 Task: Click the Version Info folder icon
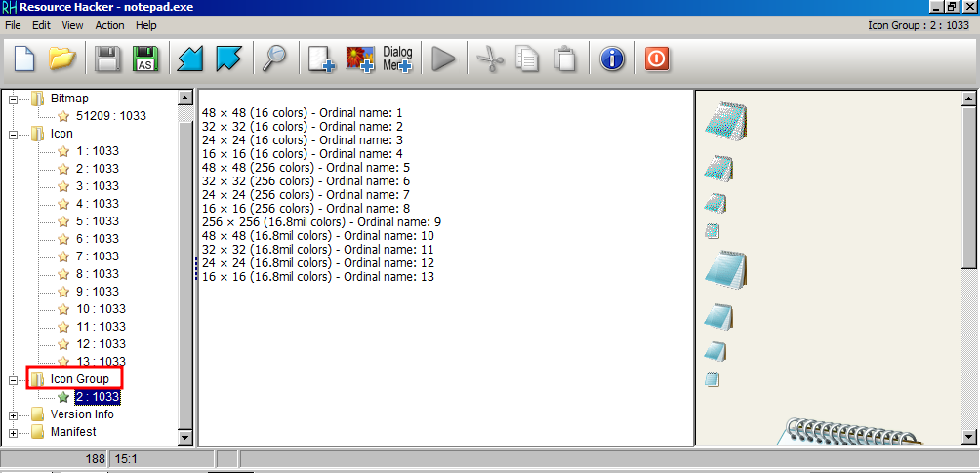[x=38, y=414]
